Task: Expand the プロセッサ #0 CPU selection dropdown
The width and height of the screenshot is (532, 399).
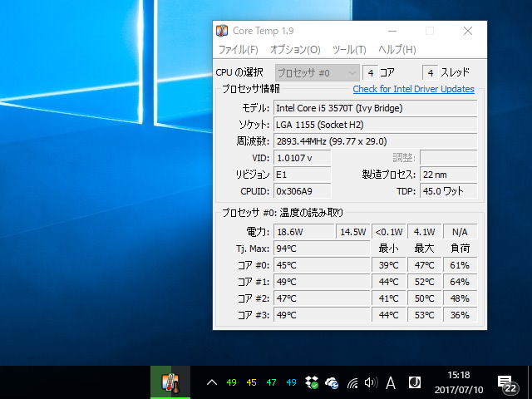Action: click(317, 72)
